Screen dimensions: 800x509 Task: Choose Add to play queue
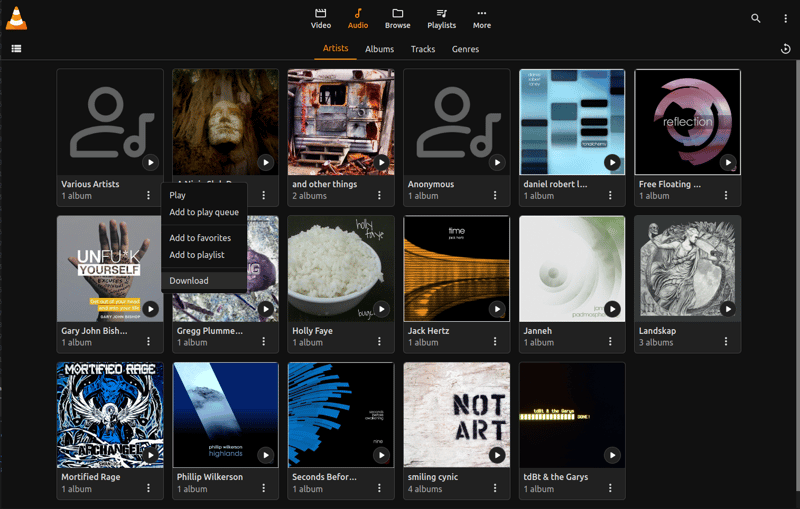(x=204, y=212)
